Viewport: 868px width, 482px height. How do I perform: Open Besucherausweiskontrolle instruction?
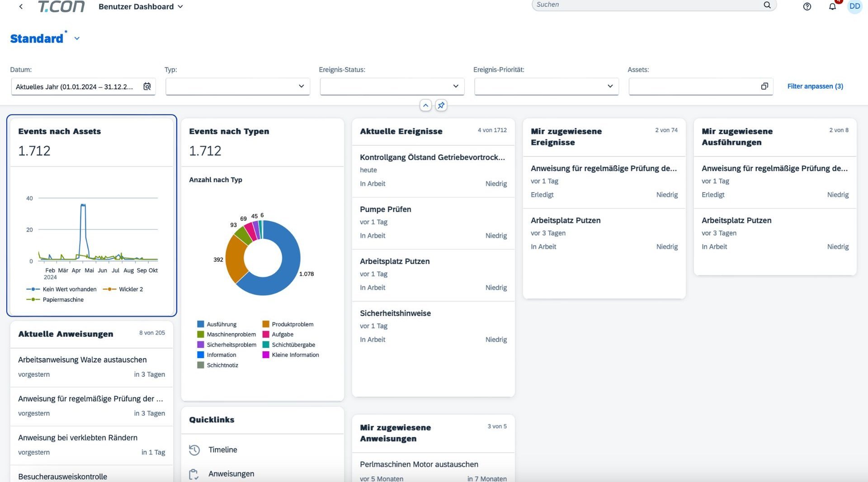pyautogui.click(x=92, y=475)
